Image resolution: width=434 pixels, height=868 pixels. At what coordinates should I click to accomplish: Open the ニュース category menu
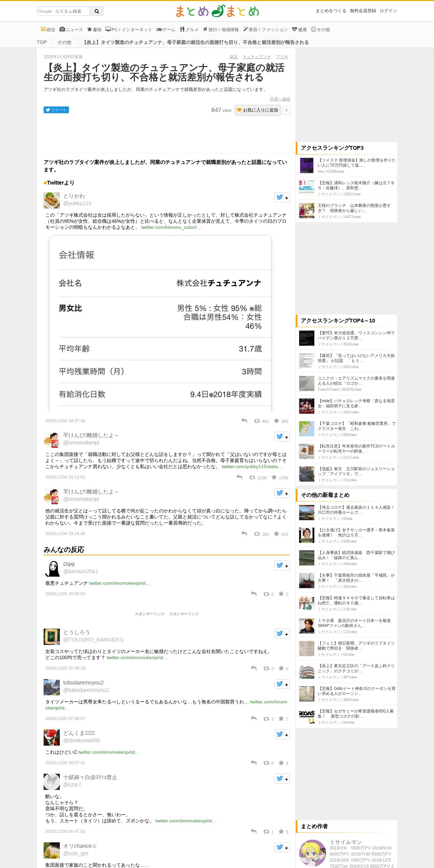(x=71, y=29)
